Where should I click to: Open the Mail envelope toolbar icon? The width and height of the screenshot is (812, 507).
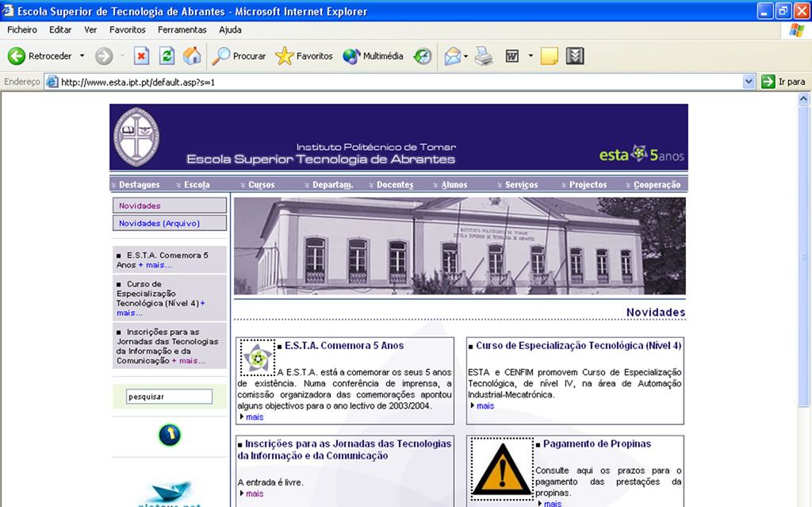tap(452, 56)
